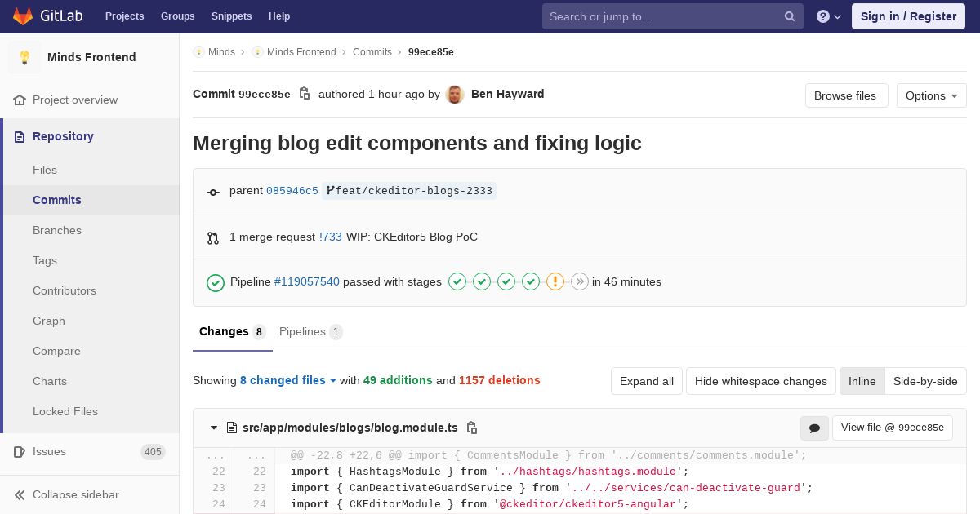Open the help question mark menu
The height and width of the screenshot is (514, 980).
(x=829, y=16)
